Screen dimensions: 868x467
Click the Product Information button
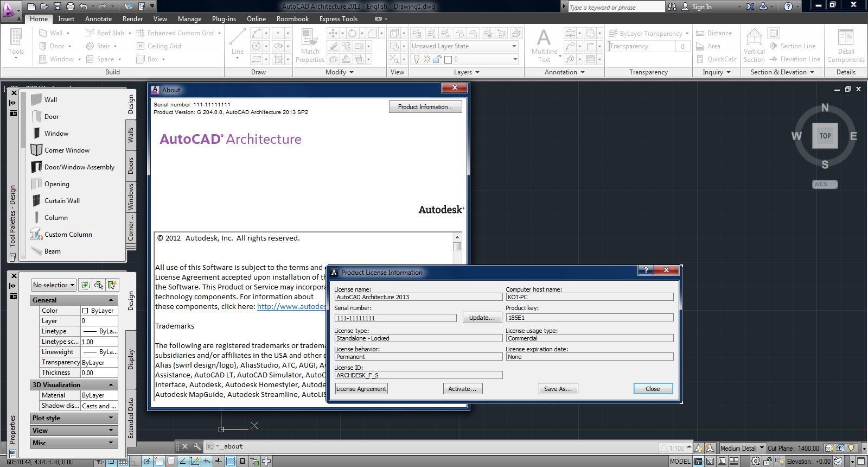425,107
